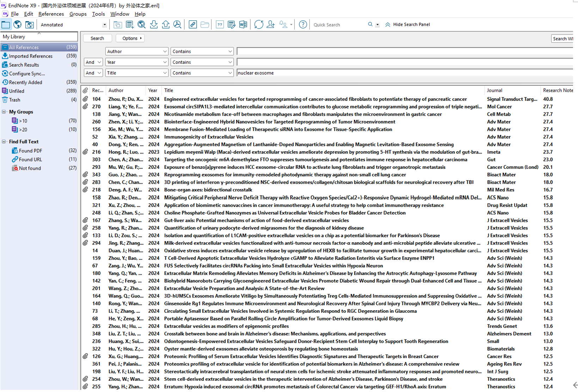Switch to Local Library Mode icon
This screenshot has width=578, height=392.
(x=6, y=25)
